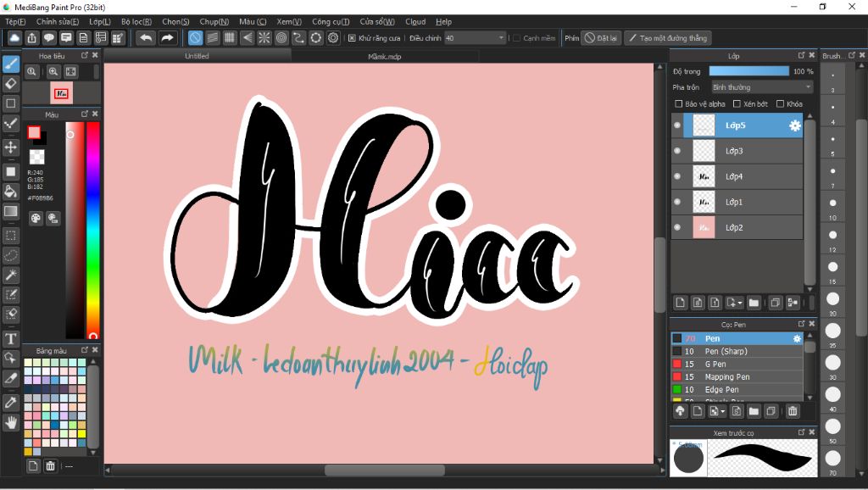Select the Pen (Sharp) brush
This screenshot has width=868, height=490.
point(737,351)
